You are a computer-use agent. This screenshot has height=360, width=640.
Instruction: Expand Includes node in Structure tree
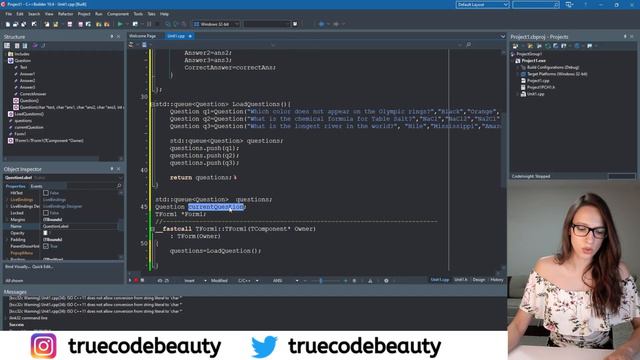click(6, 54)
